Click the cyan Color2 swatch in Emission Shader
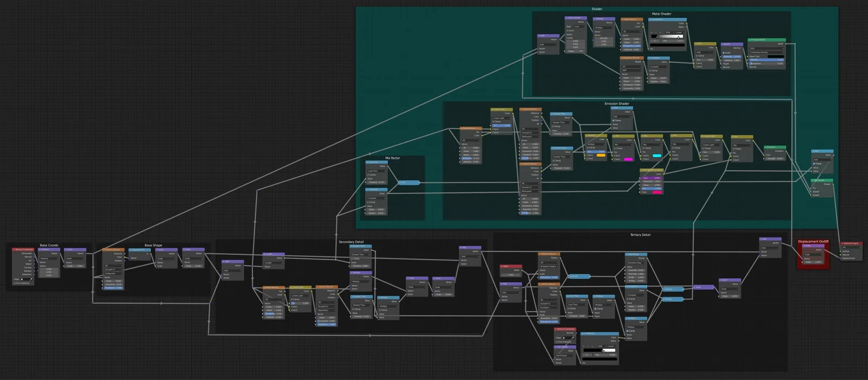Viewport: 868px width, 380px height. click(657, 156)
